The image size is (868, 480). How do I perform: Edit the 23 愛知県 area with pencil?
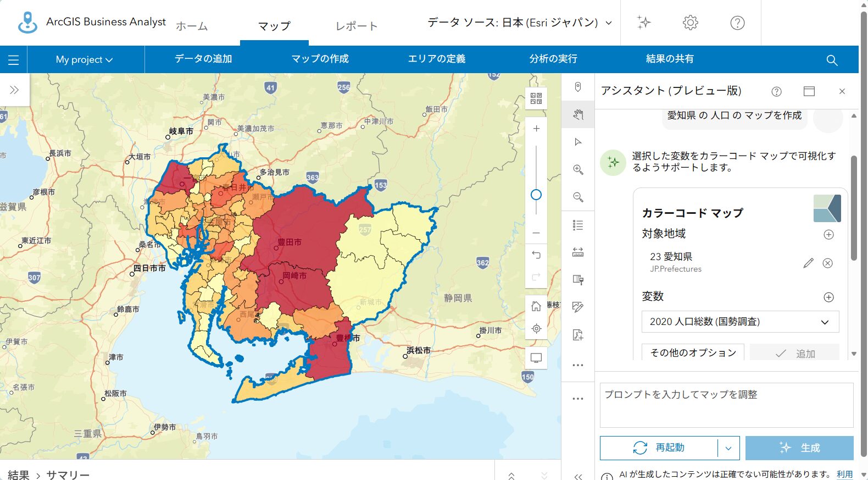click(x=808, y=263)
